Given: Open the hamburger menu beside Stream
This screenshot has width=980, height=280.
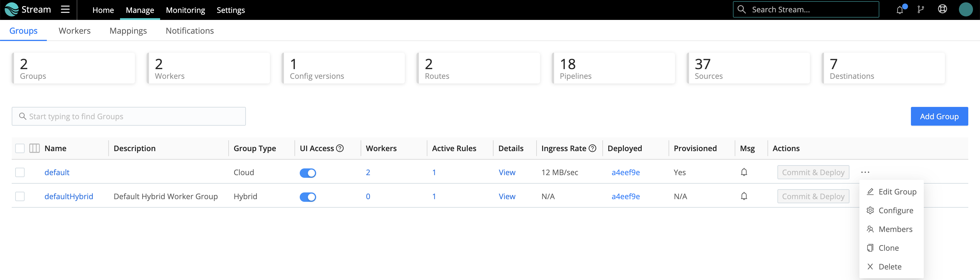Looking at the screenshot, I should (x=65, y=9).
